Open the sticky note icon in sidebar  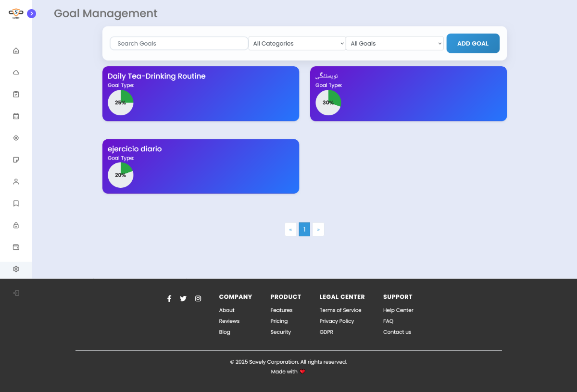(x=16, y=160)
